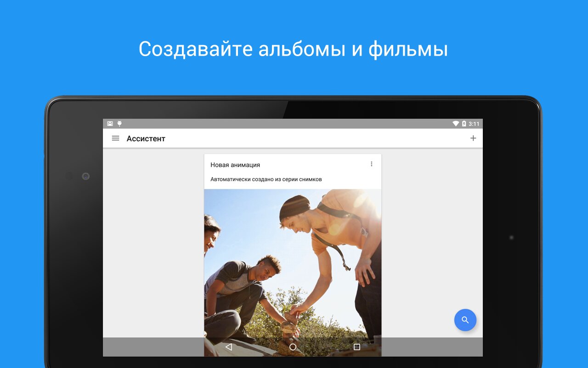
Task: Tap the Android debug icon in status bar
Action: pos(120,124)
